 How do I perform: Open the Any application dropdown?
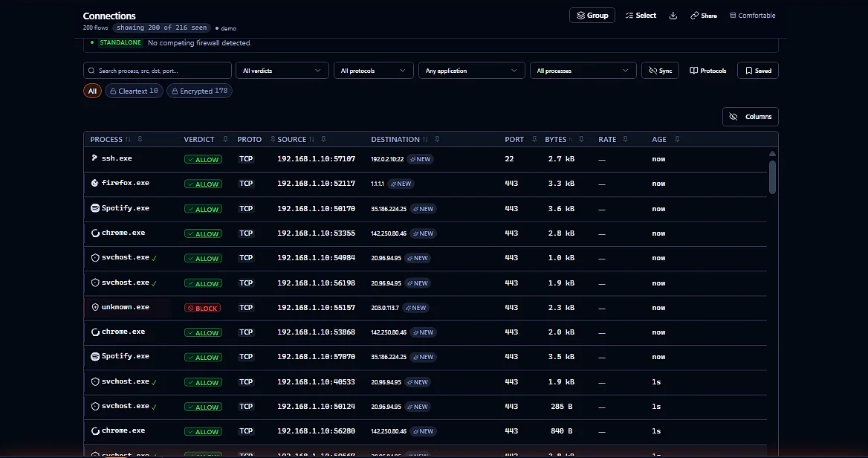[x=472, y=71]
